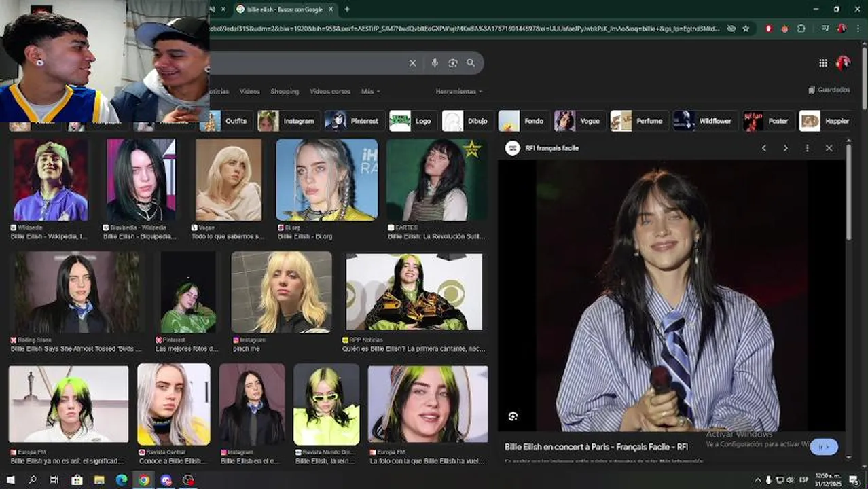Open the RPP Noticias result thumbnail
The height and width of the screenshot is (489, 868).
pos(414,293)
